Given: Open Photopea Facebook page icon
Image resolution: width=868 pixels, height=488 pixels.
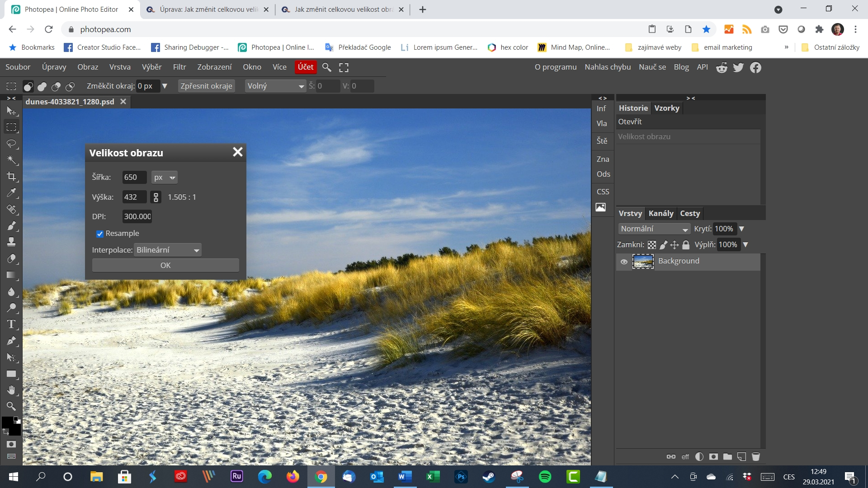Looking at the screenshot, I should [x=755, y=67].
